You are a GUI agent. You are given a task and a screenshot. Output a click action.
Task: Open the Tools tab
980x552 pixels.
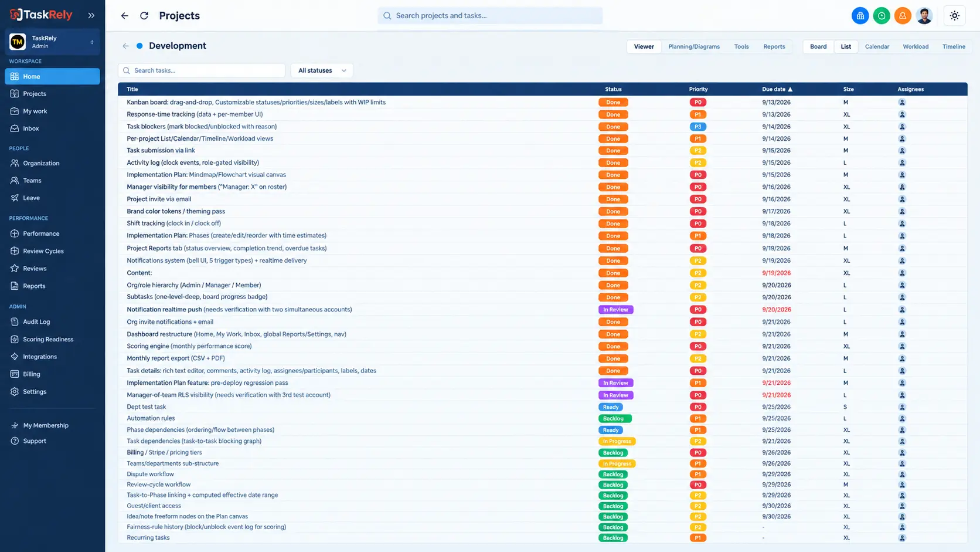point(741,46)
